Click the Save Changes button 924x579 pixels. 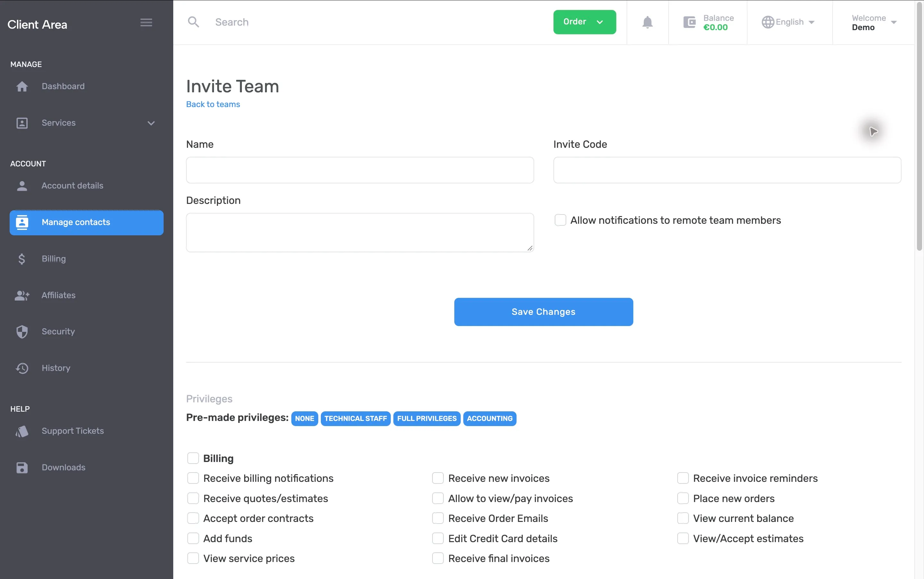coord(543,312)
